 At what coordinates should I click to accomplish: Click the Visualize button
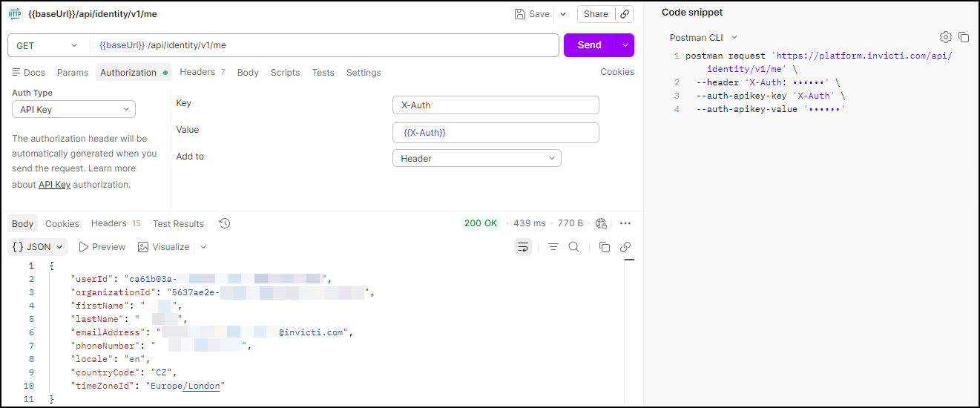pos(164,247)
